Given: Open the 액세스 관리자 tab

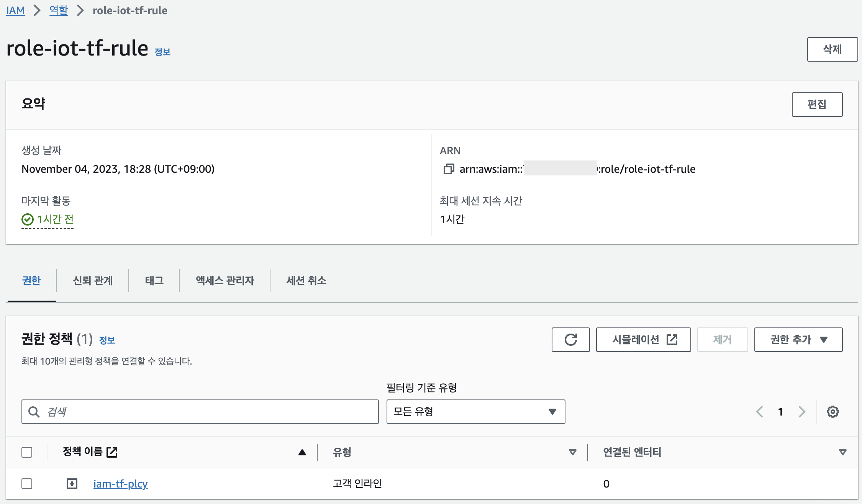Looking at the screenshot, I should pos(225,281).
